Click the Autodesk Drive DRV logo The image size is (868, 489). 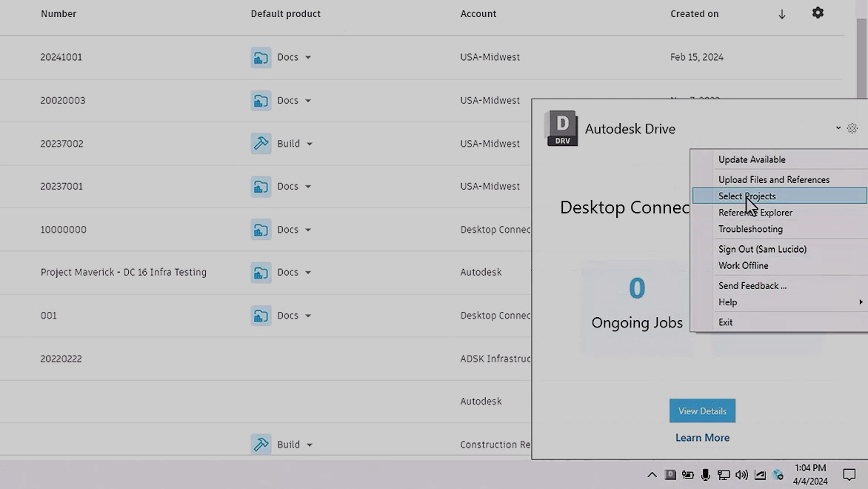(x=561, y=128)
